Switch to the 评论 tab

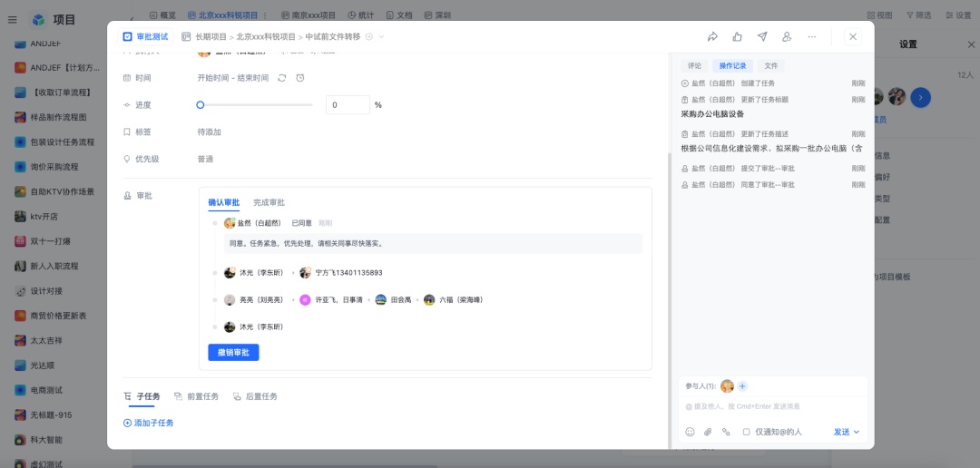pos(694,65)
